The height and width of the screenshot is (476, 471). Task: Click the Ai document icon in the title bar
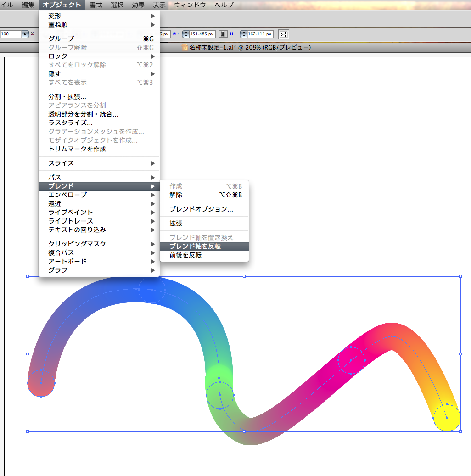click(185, 47)
